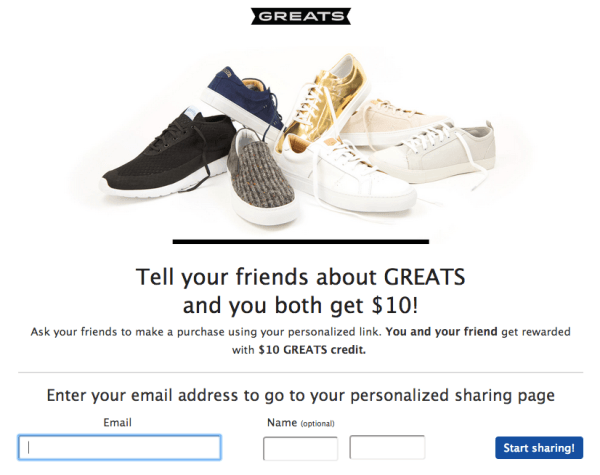600x475 pixels.
Task: Click the thick black divider bar
Action: [300, 241]
